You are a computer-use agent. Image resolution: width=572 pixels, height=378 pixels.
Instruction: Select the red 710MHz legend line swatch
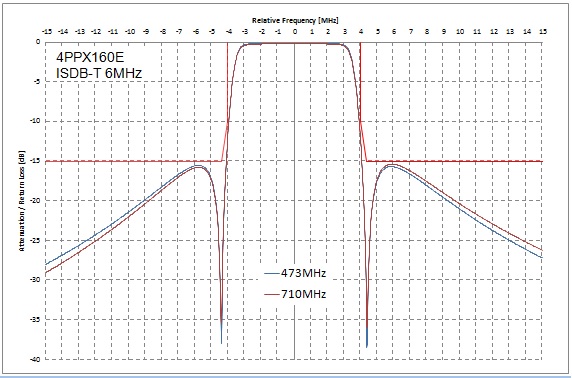pos(273,294)
